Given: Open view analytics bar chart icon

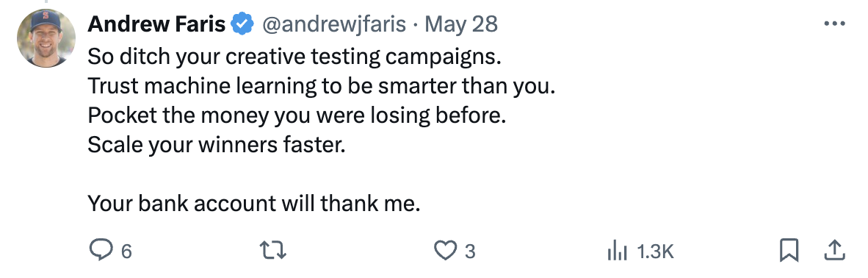Looking at the screenshot, I should pyautogui.click(x=618, y=252).
